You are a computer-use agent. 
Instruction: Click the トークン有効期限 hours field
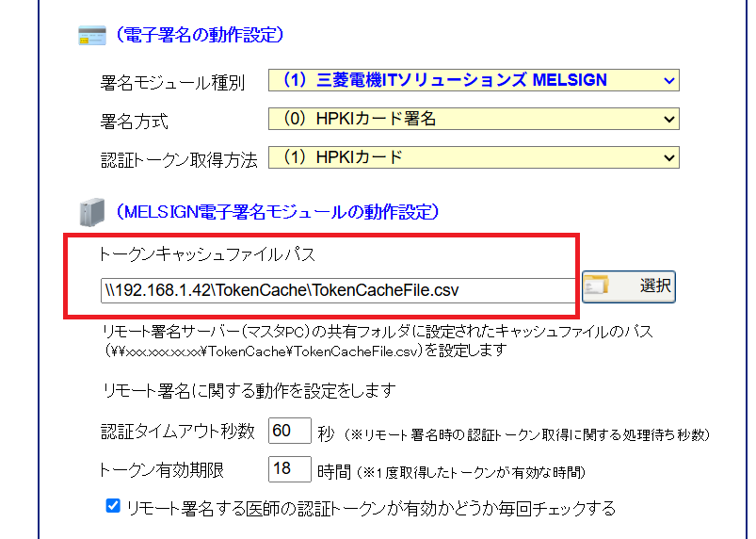[x=290, y=468]
